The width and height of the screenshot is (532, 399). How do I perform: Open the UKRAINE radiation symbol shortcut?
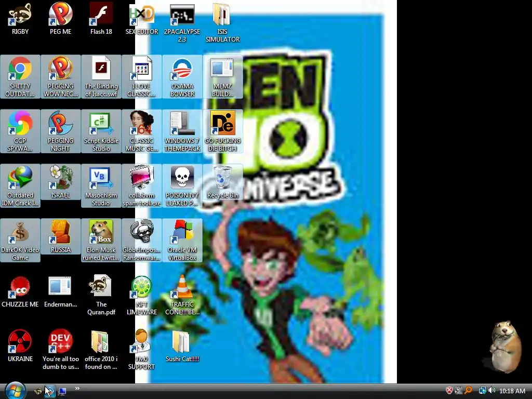point(20,346)
